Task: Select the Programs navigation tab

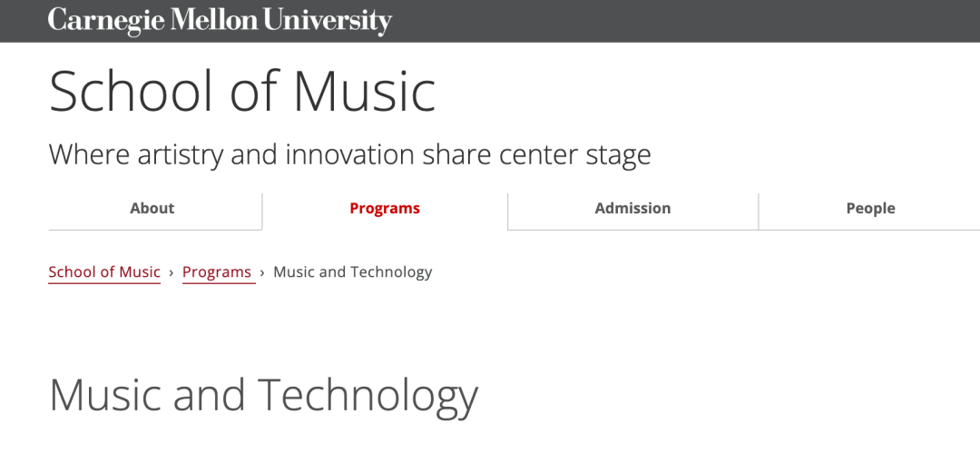Action: [385, 209]
